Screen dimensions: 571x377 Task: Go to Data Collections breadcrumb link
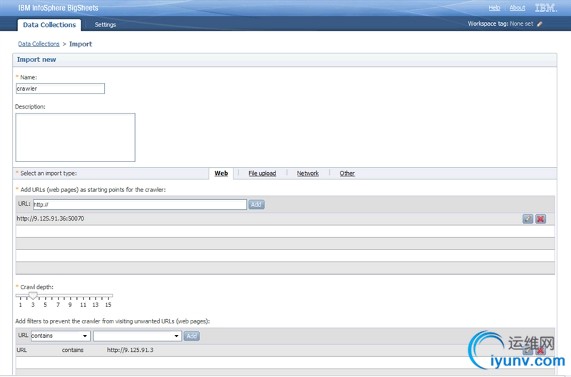click(39, 44)
